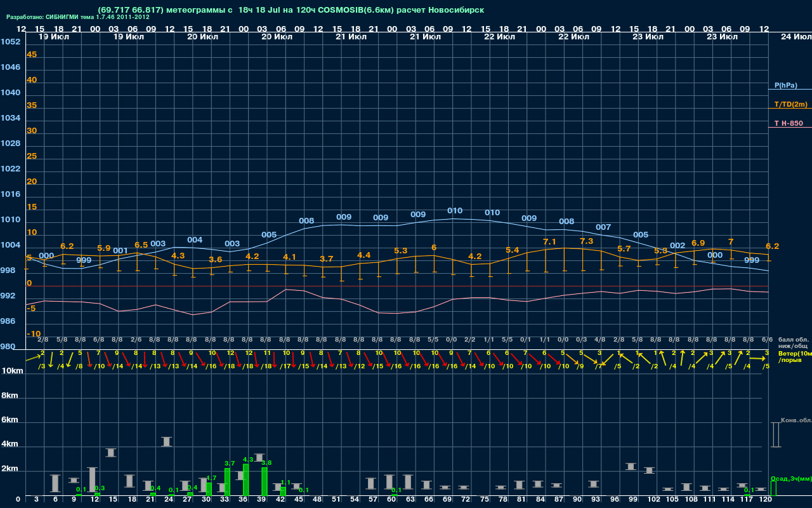Click the orange temperature value 6.5

pos(141,245)
